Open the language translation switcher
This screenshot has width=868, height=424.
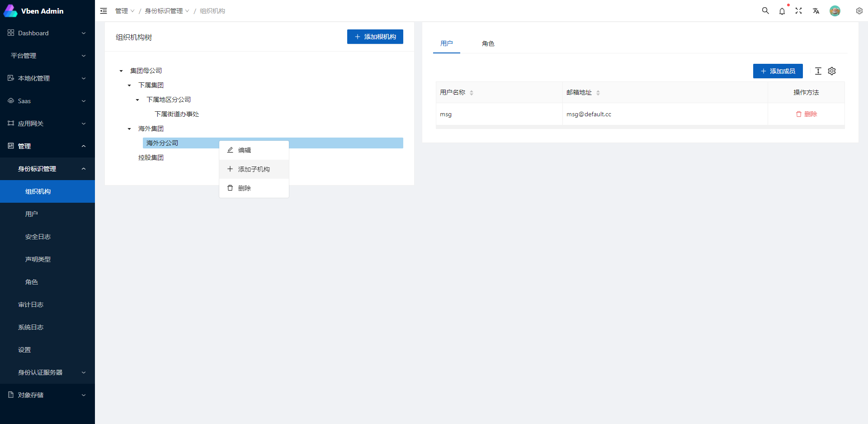tap(816, 11)
